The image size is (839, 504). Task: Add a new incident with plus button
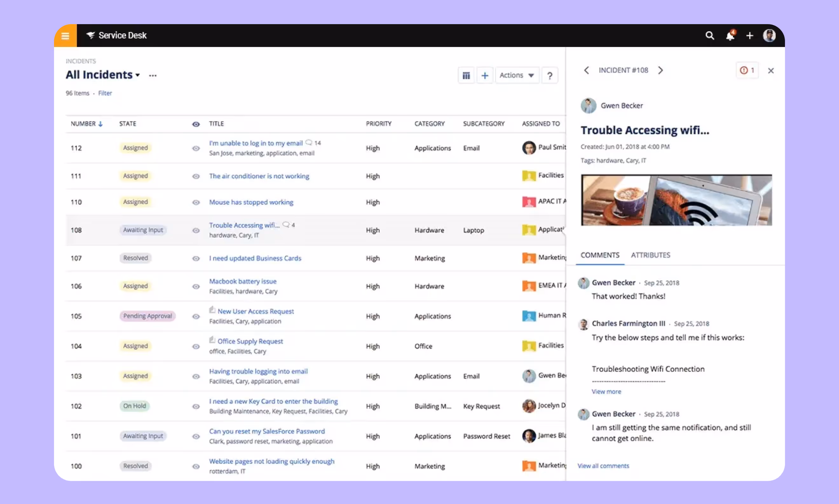(485, 75)
